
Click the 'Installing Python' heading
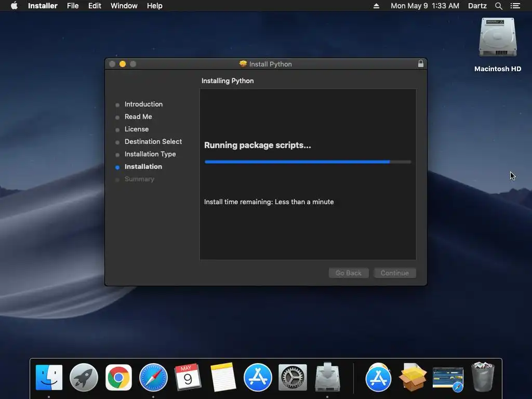228,81
